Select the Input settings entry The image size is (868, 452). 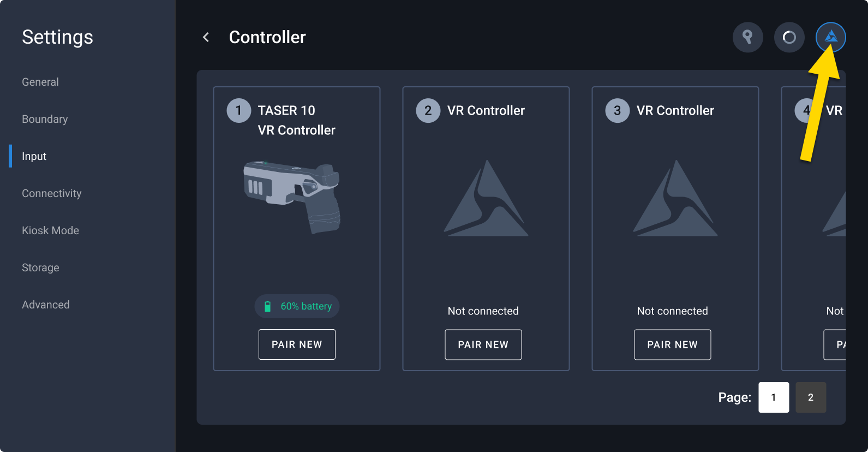[x=34, y=156]
